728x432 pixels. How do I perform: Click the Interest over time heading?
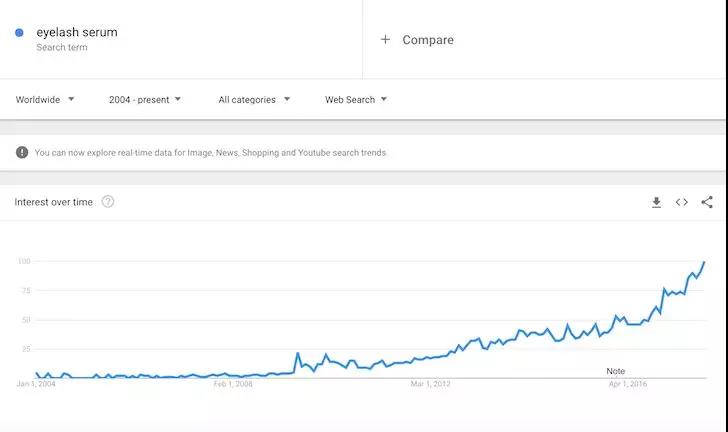[x=53, y=202]
